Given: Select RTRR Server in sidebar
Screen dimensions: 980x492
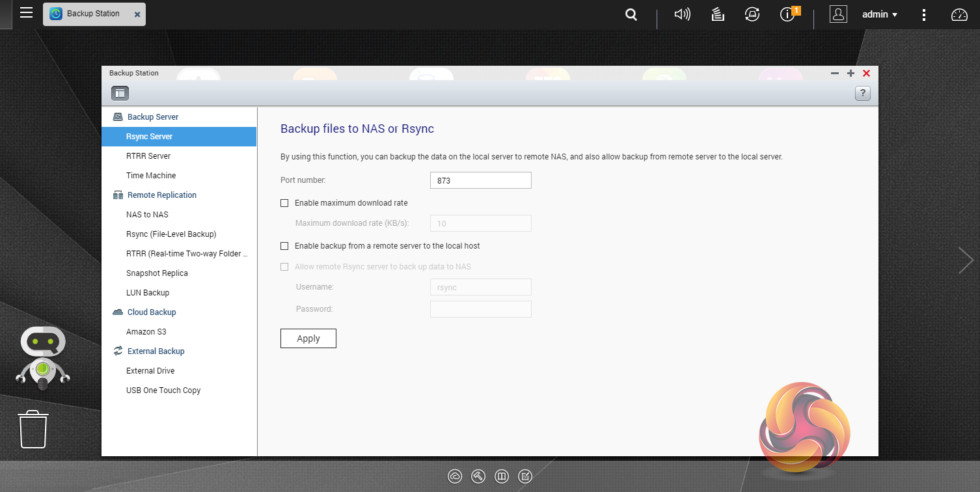Looking at the screenshot, I should (148, 156).
